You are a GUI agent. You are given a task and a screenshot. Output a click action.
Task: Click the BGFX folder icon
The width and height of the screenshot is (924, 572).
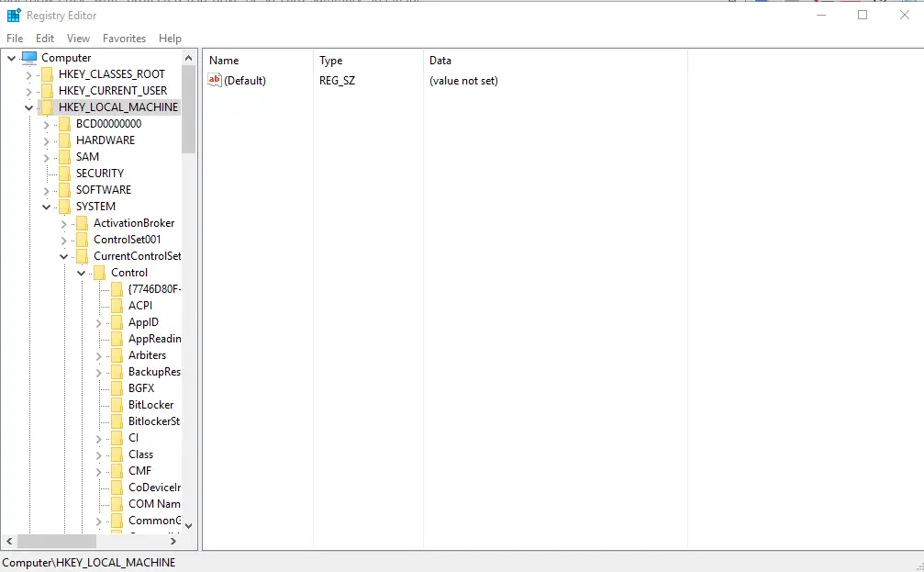point(117,388)
